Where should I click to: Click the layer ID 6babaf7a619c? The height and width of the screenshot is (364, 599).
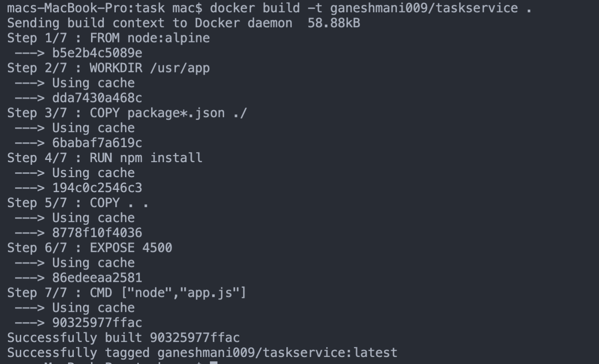coord(97,143)
